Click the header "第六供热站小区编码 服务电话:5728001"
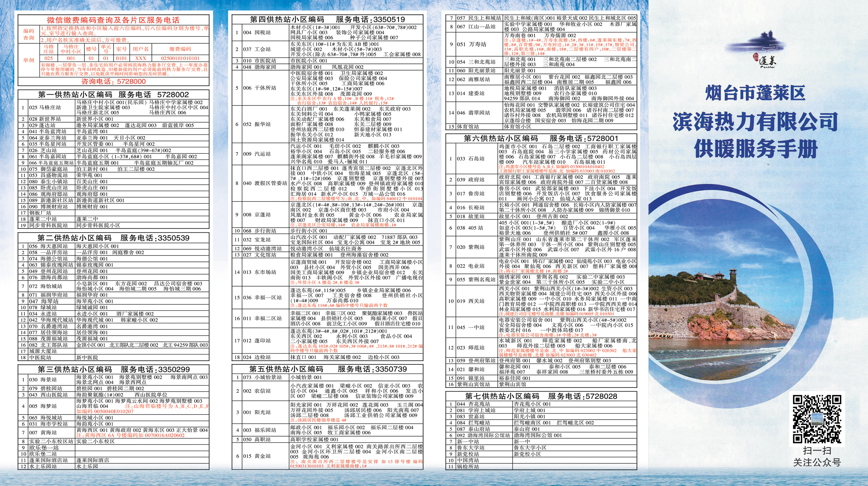 coord(541,138)
